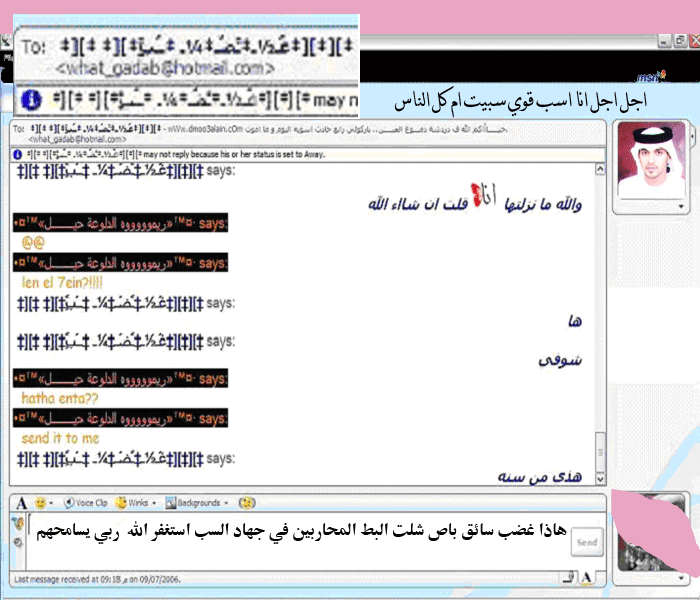Click the Arabic message 'شوفى'
This screenshot has height=600, width=700.
(x=560, y=360)
